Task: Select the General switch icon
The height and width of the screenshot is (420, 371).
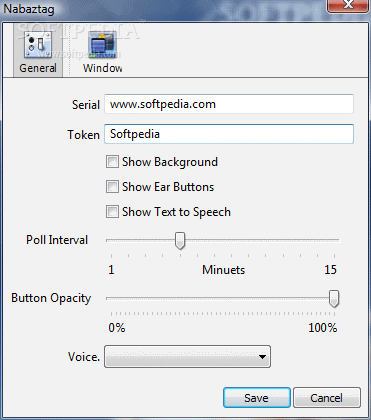Action: click(38, 44)
